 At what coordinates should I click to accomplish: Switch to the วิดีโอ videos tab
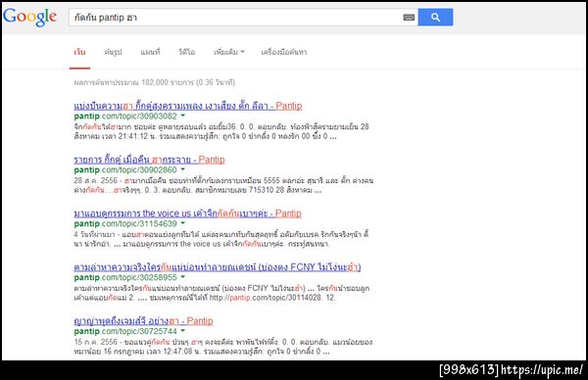(x=187, y=52)
